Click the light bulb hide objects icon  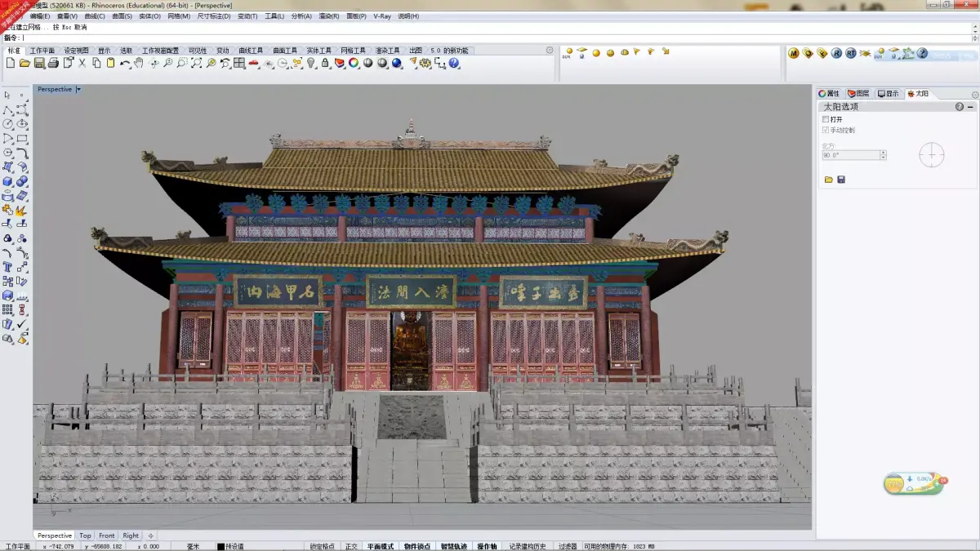(x=311, y=63)
